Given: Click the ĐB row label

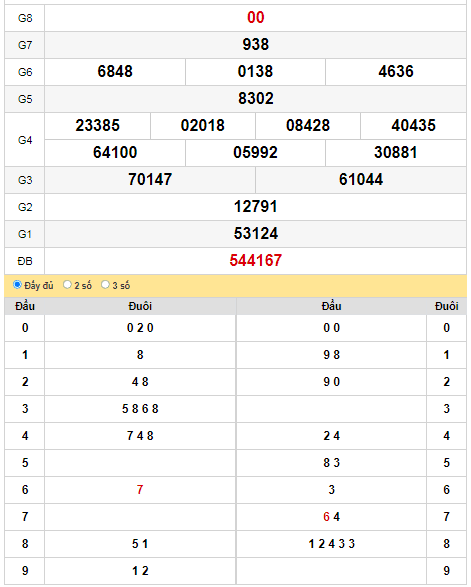Looking at the screenshot, I should click(x=25, y=261).
